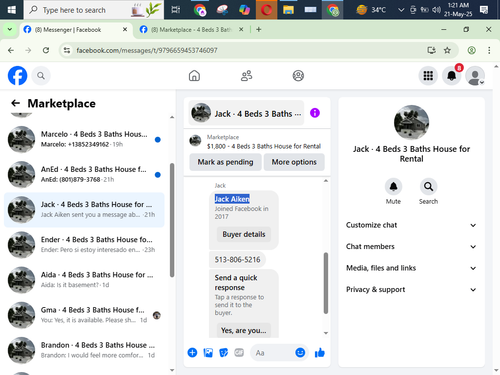The image size is (500, 375).
Task: Click the conversation list scrollbar
Action: pos(172,220)
